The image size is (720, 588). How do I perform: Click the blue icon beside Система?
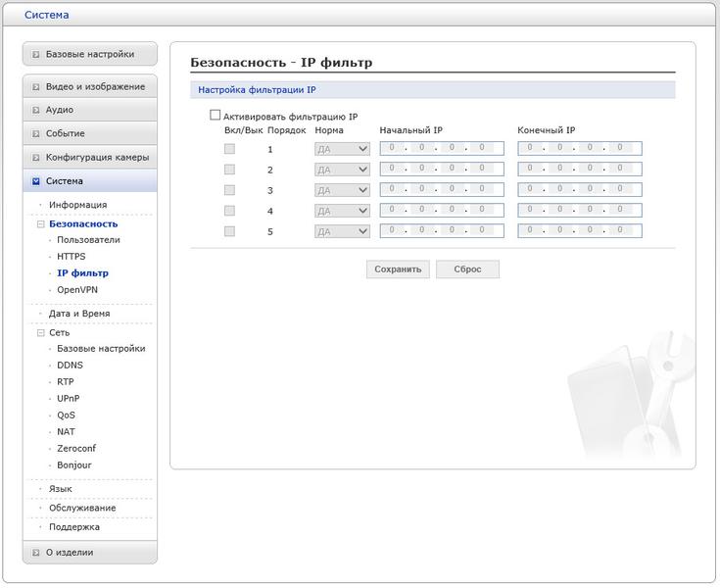coord(35,181)
